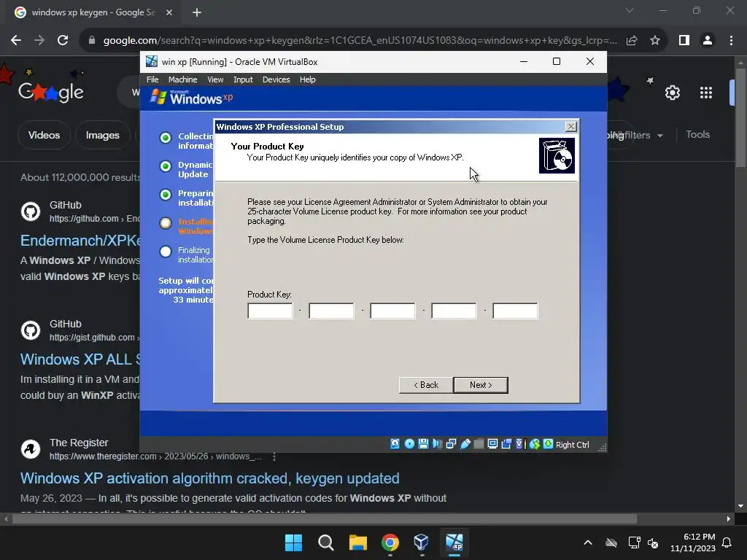Click the VirtualBox window title icon
Image resolution: width=747 pixels, height=560 pixels.
(x=152, y=61)
